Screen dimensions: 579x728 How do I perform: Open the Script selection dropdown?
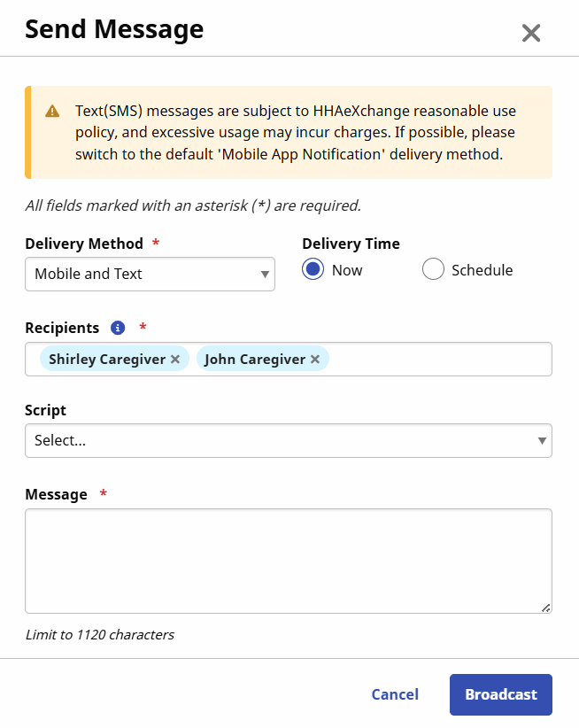point(288,440)
